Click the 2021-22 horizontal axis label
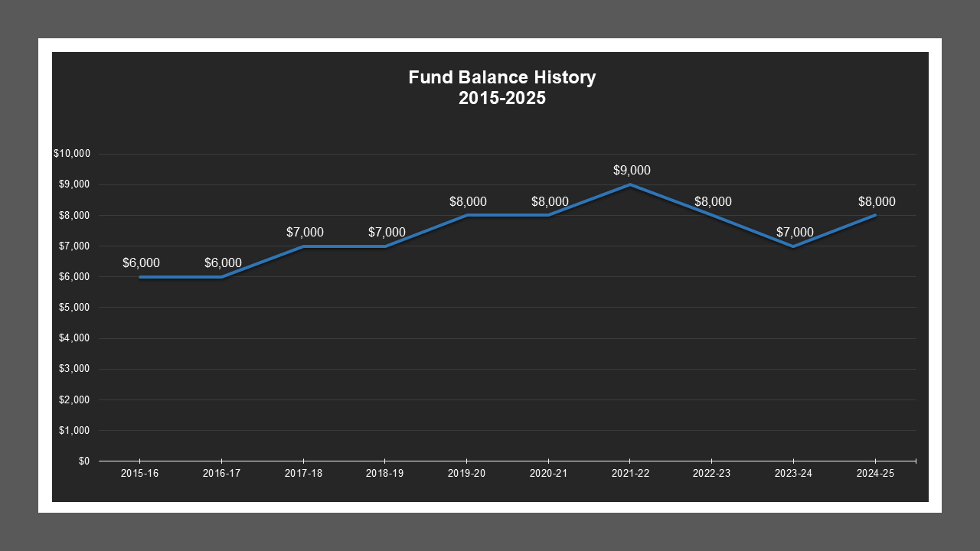 [x=631, y=473]
